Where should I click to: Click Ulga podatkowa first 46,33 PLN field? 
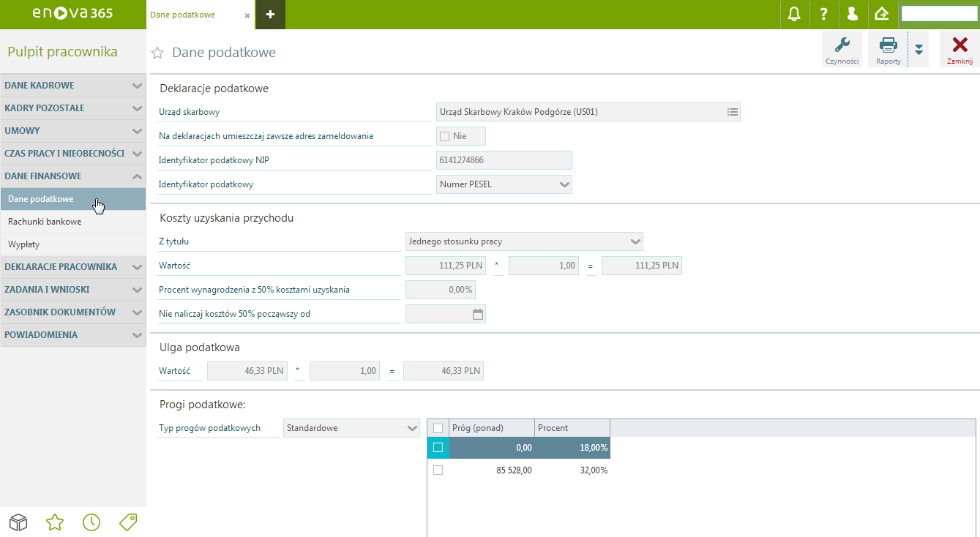click(247, 371)
